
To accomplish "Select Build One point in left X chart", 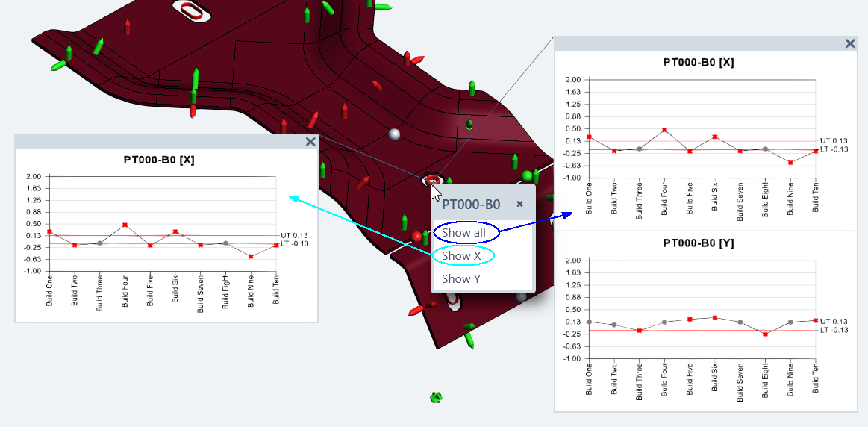I will pos(49,231).
